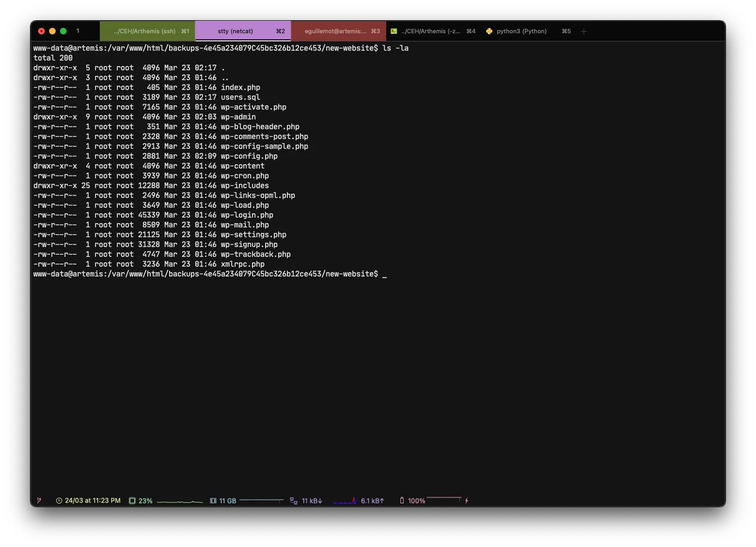Click the CPU usage graph in status bar

tap(179, 501)
